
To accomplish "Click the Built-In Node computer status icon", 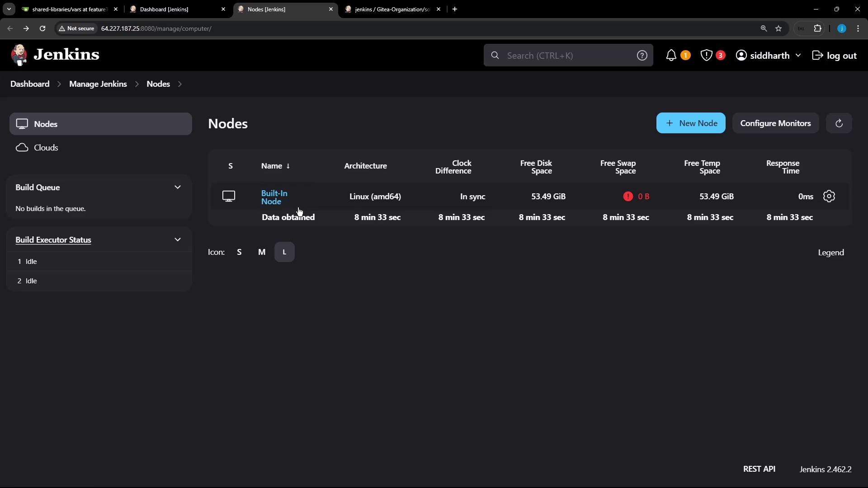I will pyautogui.click(x=229, y=196).
